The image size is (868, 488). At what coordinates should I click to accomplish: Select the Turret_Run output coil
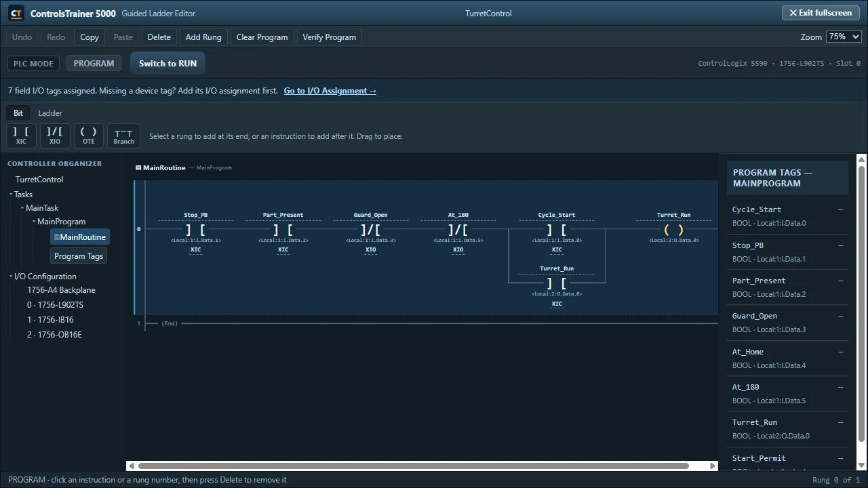674,230
